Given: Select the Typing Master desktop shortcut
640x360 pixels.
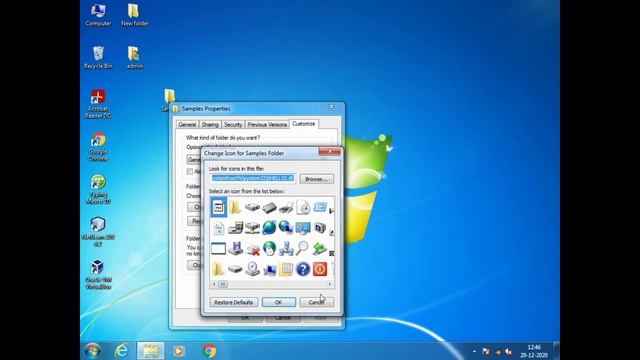Looking at the screenshot, I should 98,190.
